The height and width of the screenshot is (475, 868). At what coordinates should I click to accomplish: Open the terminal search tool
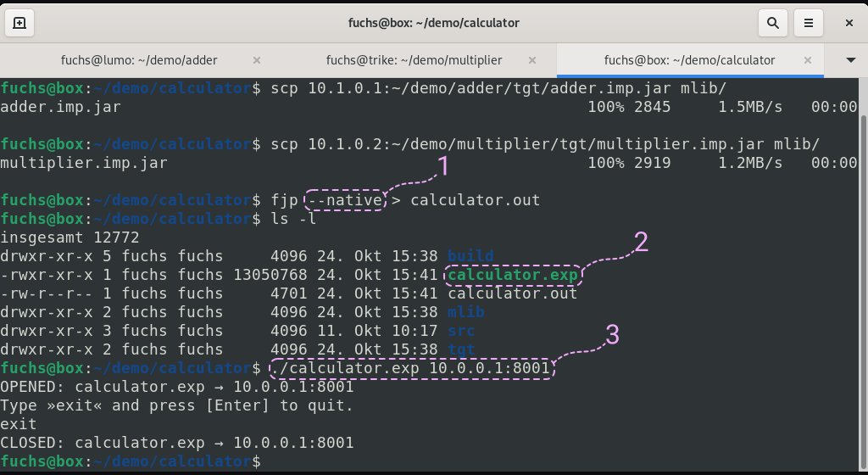(x=773, y=23)
